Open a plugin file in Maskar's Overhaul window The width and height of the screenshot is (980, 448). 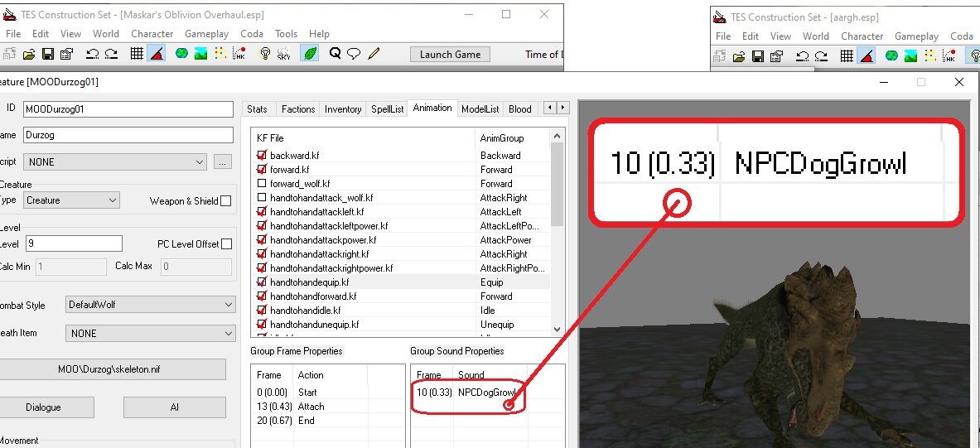point(29,55)
